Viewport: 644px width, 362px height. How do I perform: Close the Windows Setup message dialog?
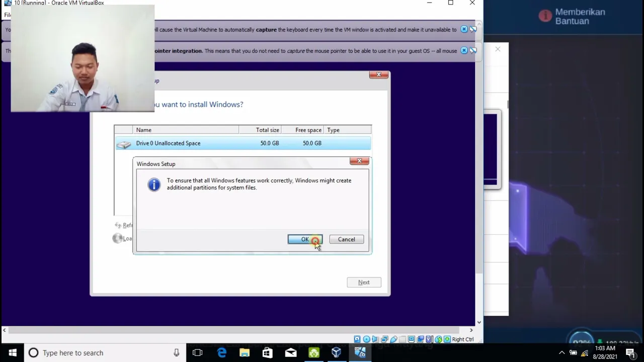[x=359, y=161]
